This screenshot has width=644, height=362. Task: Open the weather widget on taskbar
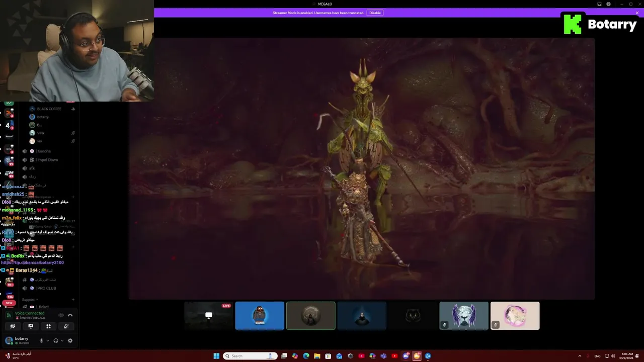pos(18,356)
